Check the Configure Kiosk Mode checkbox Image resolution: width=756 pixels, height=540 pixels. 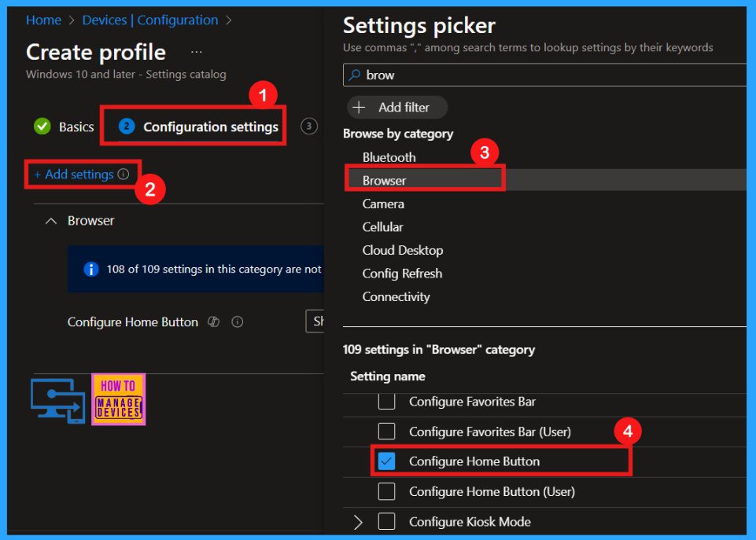(x=387, y=521)
